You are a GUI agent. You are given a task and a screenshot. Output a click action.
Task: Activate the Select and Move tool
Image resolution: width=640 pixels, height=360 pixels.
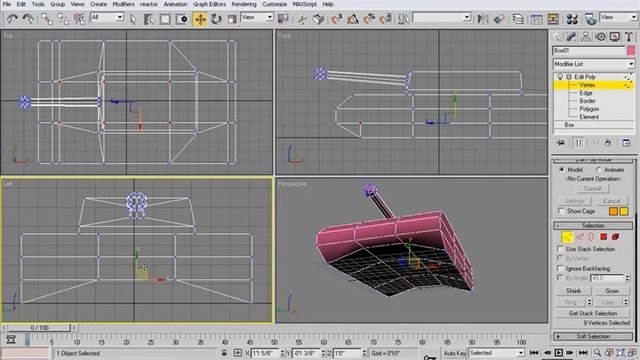click(200, 19)
